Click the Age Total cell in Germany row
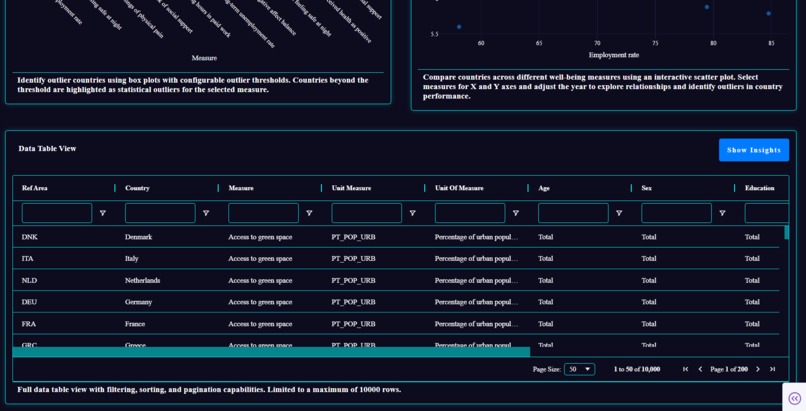The image size is (806, 411). (545, 302)
